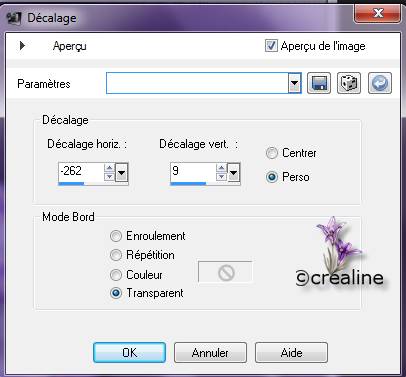Open the Décalage horiz. slider dropdown arrow
This screenshot has height=377, width=406.
122,173
